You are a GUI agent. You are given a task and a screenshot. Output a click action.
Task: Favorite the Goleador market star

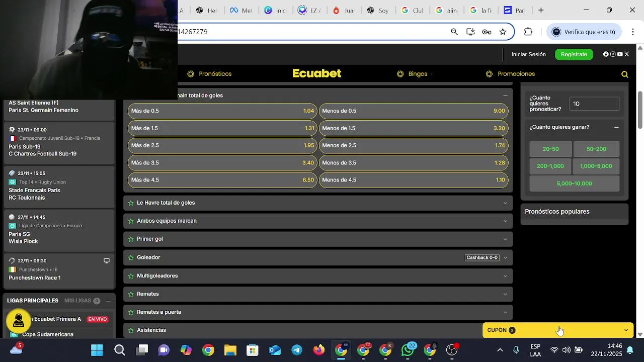pyautogui.click(x=131, y=257)
